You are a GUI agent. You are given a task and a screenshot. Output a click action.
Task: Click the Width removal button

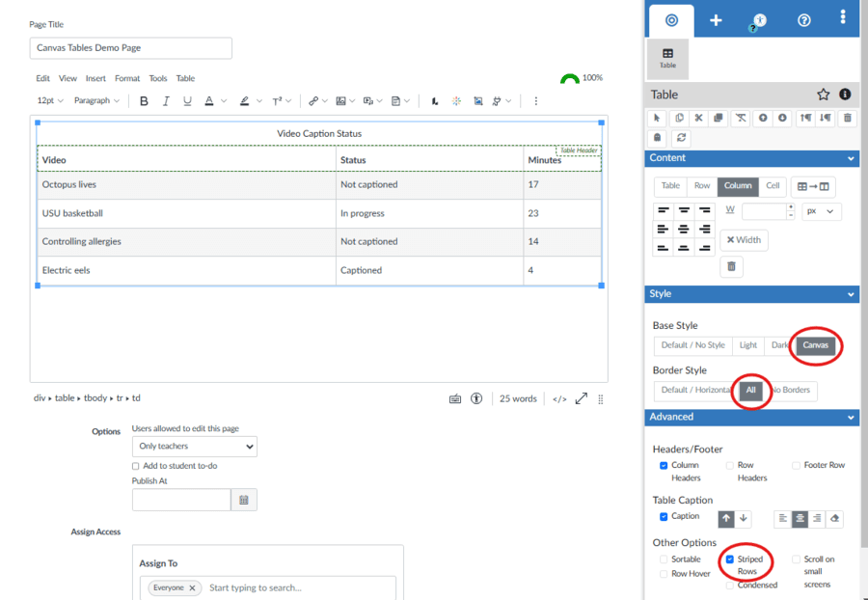[x=744, y=238]
